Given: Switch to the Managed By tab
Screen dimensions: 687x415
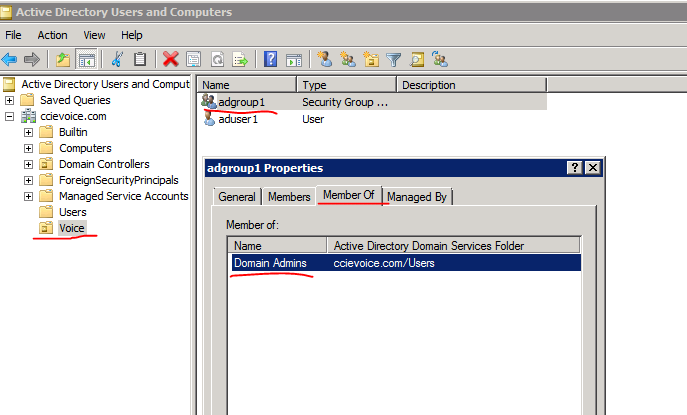Looking at the screenshot, I should coord(417,197).
